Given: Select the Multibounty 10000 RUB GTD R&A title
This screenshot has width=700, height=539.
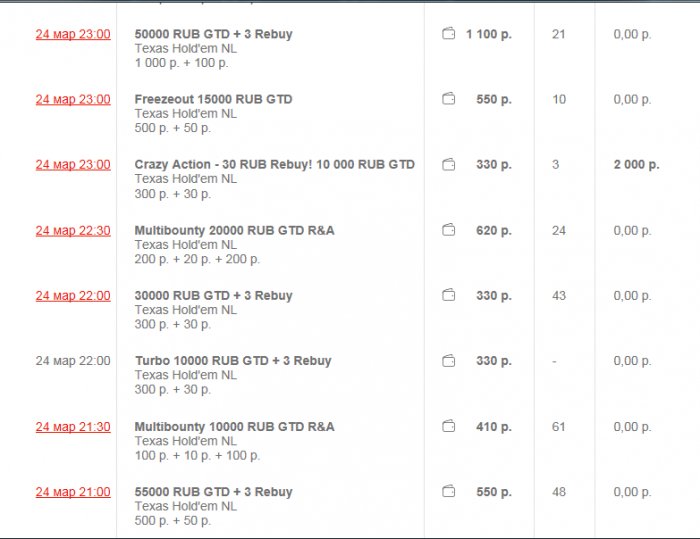Looking at the screenshot, I should tap(234, 426).
